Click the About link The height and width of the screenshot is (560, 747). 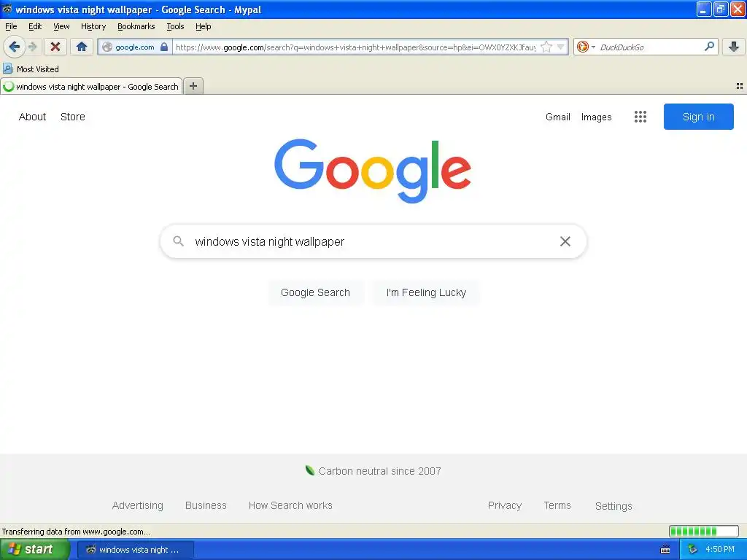32,117
